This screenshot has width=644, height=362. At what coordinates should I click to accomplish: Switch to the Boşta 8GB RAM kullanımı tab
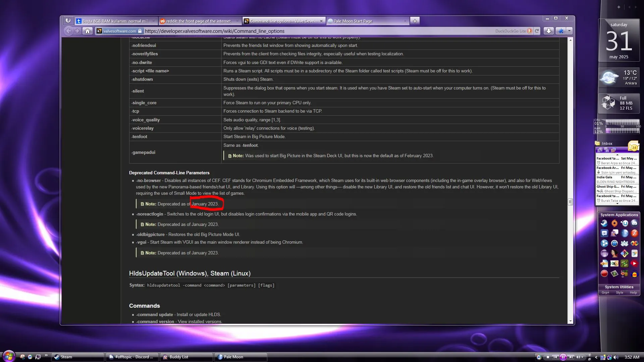(116, 21)
